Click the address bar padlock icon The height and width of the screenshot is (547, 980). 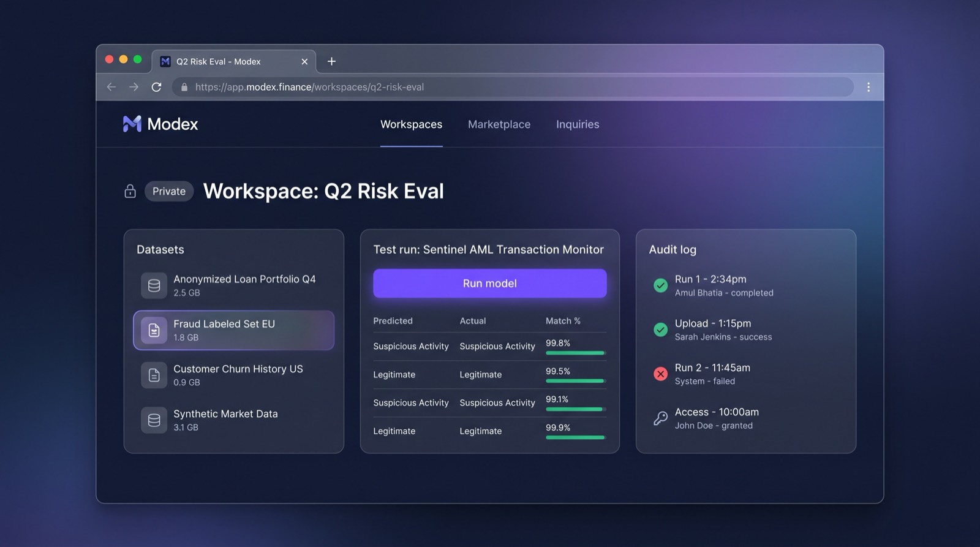click(x=184, y=87)
